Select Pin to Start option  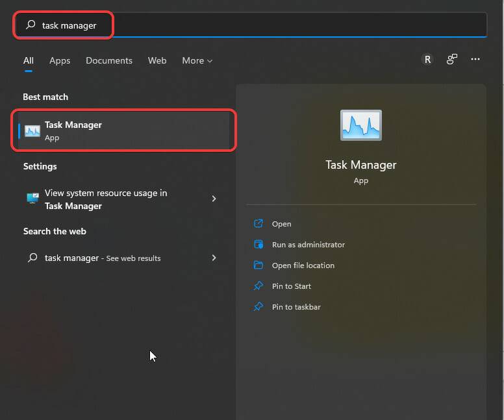(291, 286)
